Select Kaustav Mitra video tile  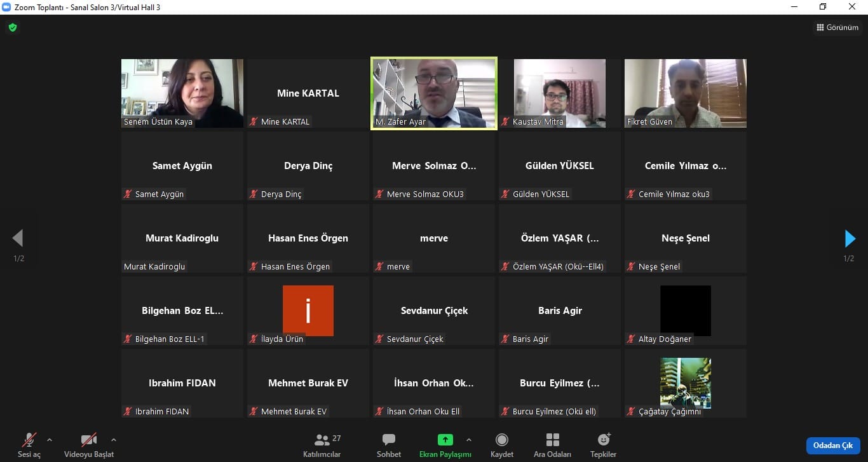point(560,93)
